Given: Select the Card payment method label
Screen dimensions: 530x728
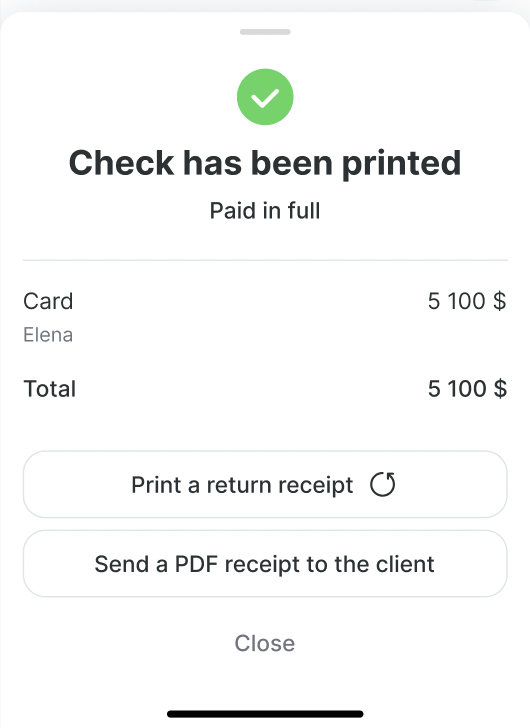Looking at the screenshot, I should click(x=48, y=301).
